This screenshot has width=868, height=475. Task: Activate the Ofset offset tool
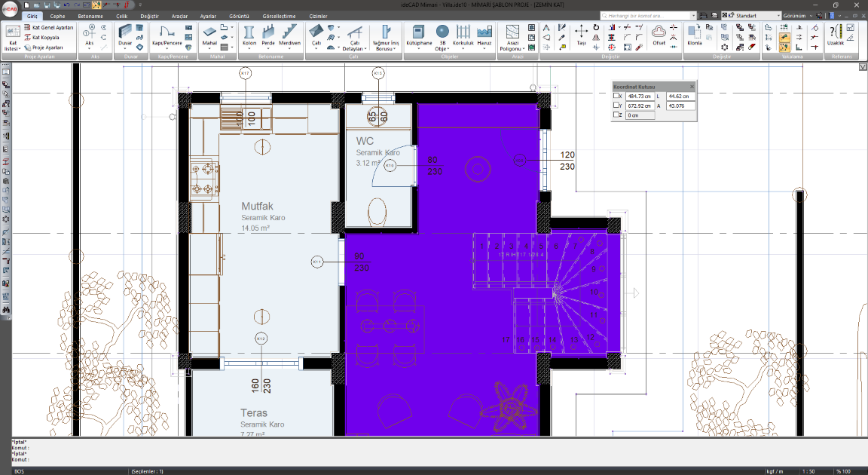point(659,35)
